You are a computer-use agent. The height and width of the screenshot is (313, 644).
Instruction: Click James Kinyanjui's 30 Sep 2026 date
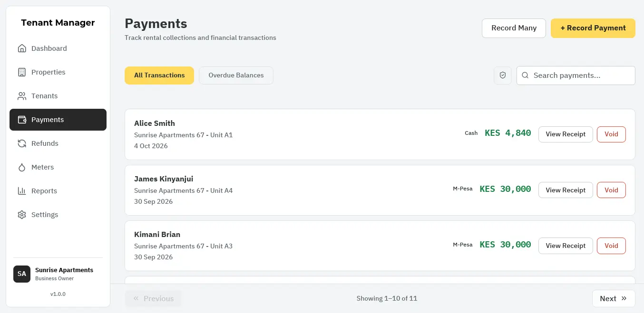tap(153, 201)
